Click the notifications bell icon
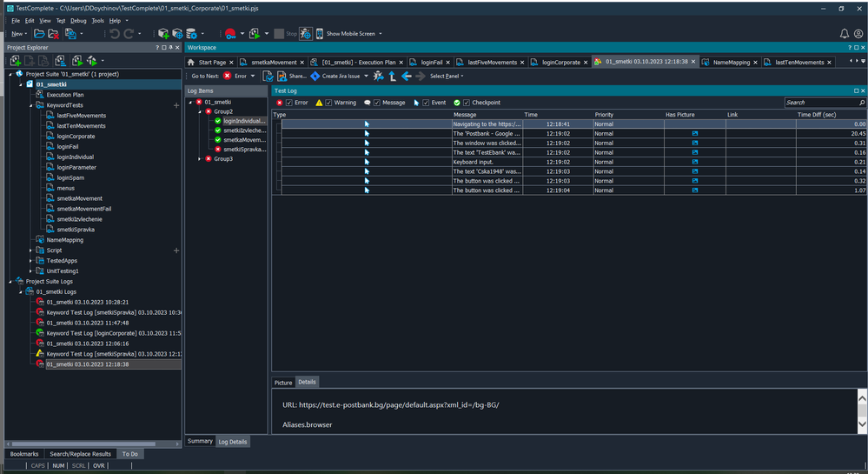 [x=845, y=34]
